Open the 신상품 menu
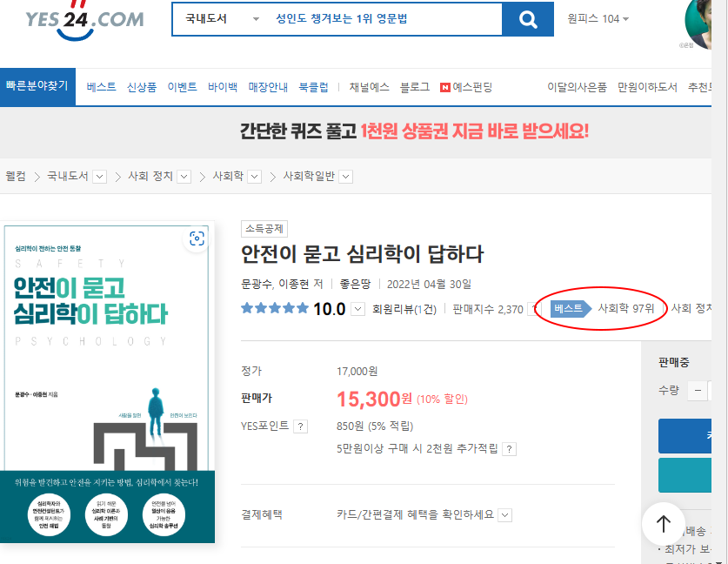Viewport: 728px width, 564px height. [142, 87]
